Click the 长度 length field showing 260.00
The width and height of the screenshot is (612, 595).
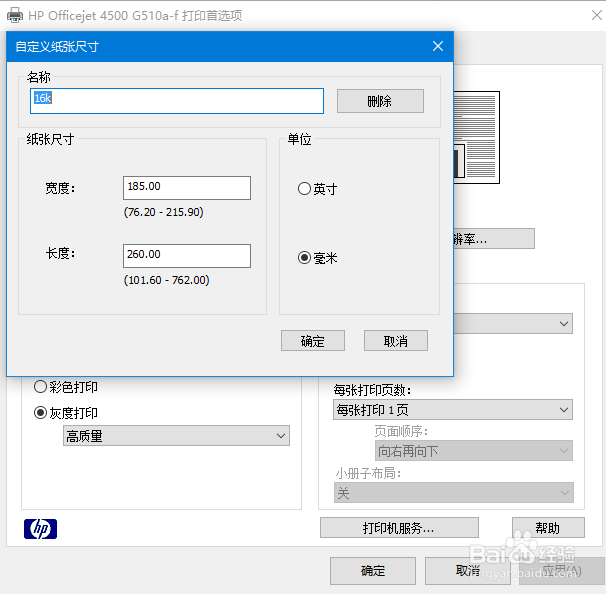point(189,258)
